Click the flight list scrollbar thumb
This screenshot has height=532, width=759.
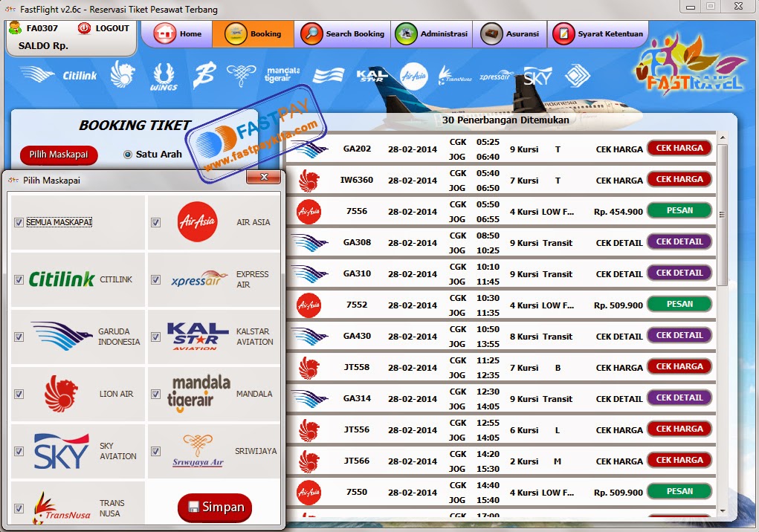pyautogui.click(x=723, y=215)
